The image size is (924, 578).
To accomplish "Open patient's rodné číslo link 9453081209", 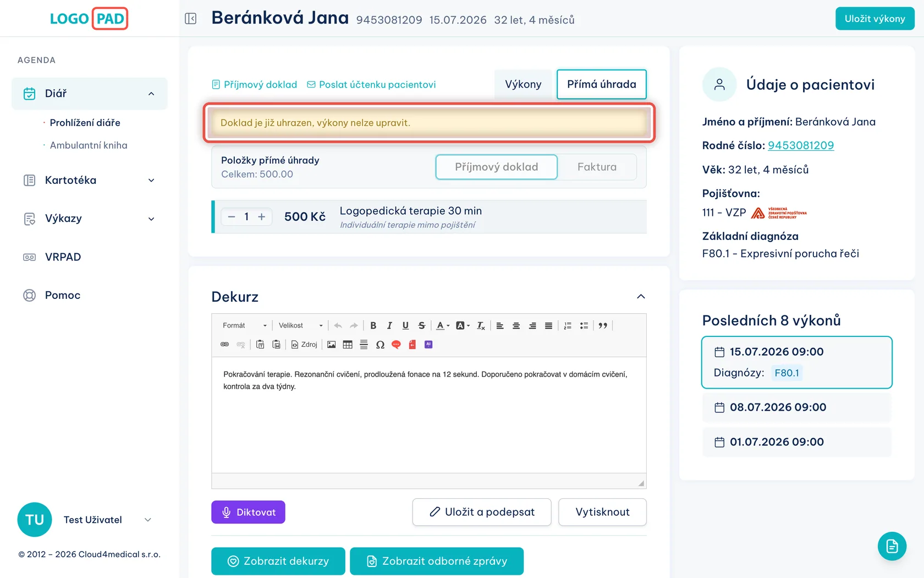I will (801, 145).
